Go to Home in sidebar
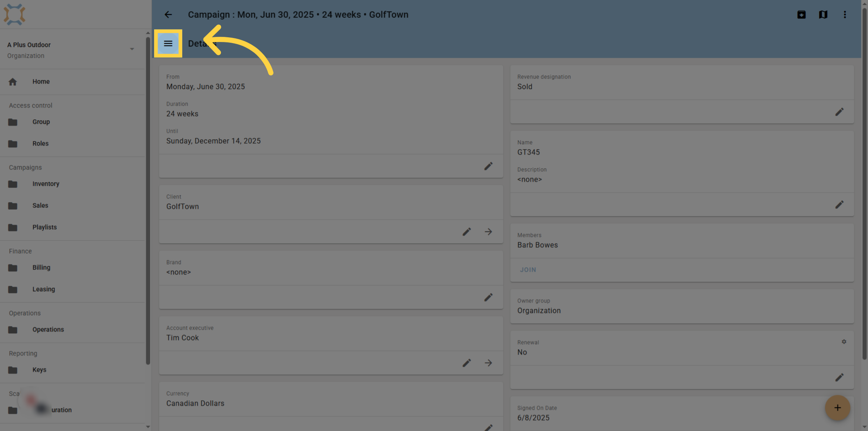Viewport: 868px width, 431px height. click(72, 82)
